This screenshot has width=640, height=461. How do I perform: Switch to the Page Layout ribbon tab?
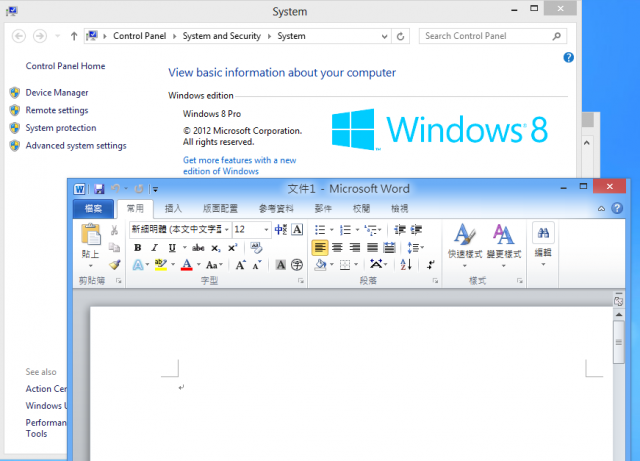[220, 209]
